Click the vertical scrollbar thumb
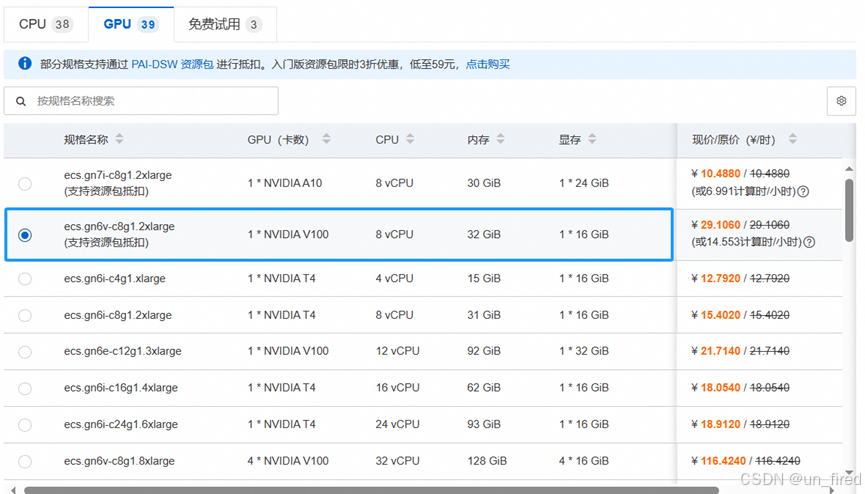The width and height of the screenshot is (865, 494). 849,210
